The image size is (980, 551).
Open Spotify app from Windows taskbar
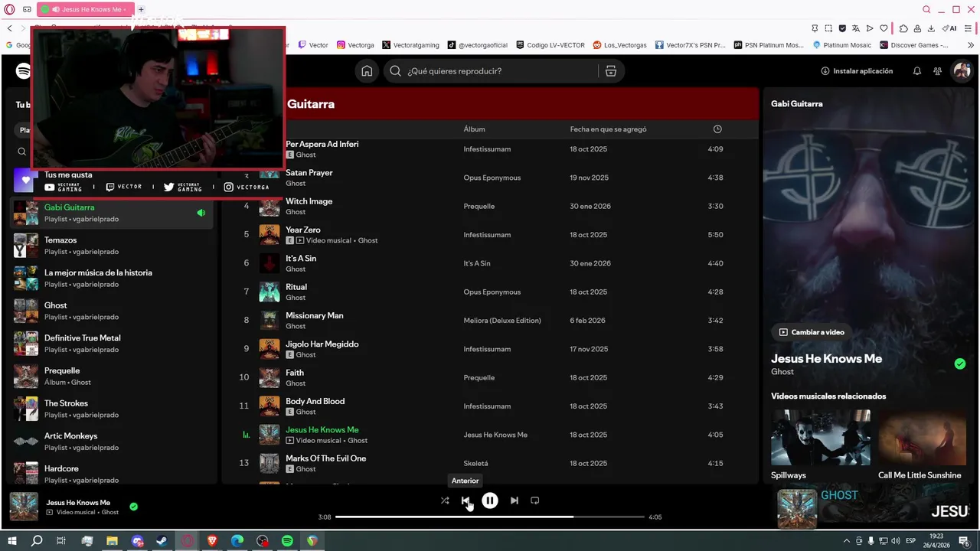tap(287, 541)
